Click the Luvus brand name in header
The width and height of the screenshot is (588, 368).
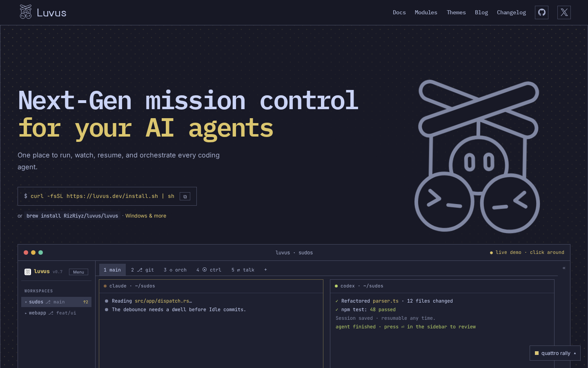[51, 13]
